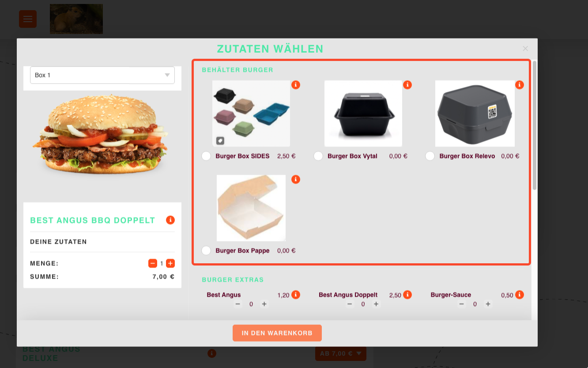The height and width of the screenshot is (368, 588).
Task: Click IN DEN WARENKORB button
Action: click(277, 333)
